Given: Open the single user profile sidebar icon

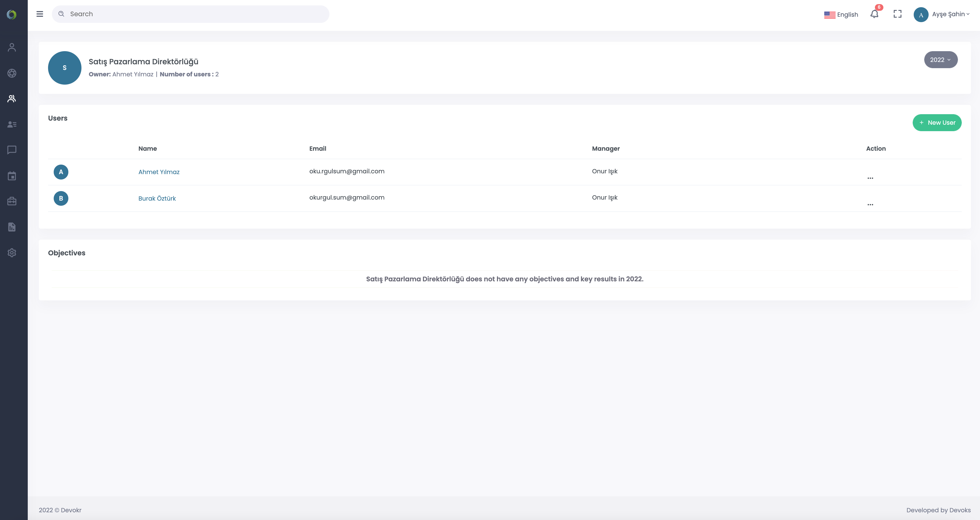Looking at the screenshot, I should (12, 47).
